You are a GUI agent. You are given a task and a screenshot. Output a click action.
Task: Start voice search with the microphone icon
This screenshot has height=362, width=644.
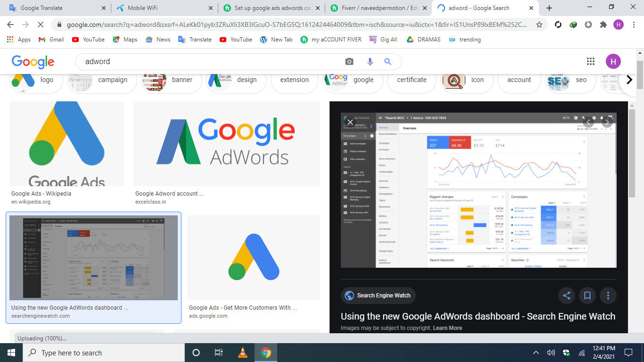click(370, 62)
